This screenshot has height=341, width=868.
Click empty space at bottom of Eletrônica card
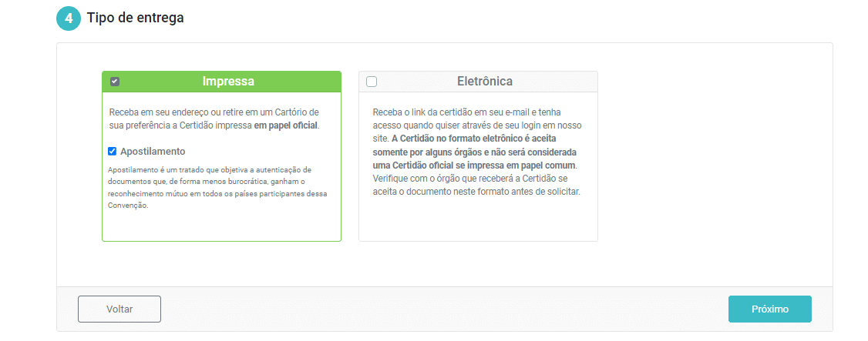click(x=478, y=221)
